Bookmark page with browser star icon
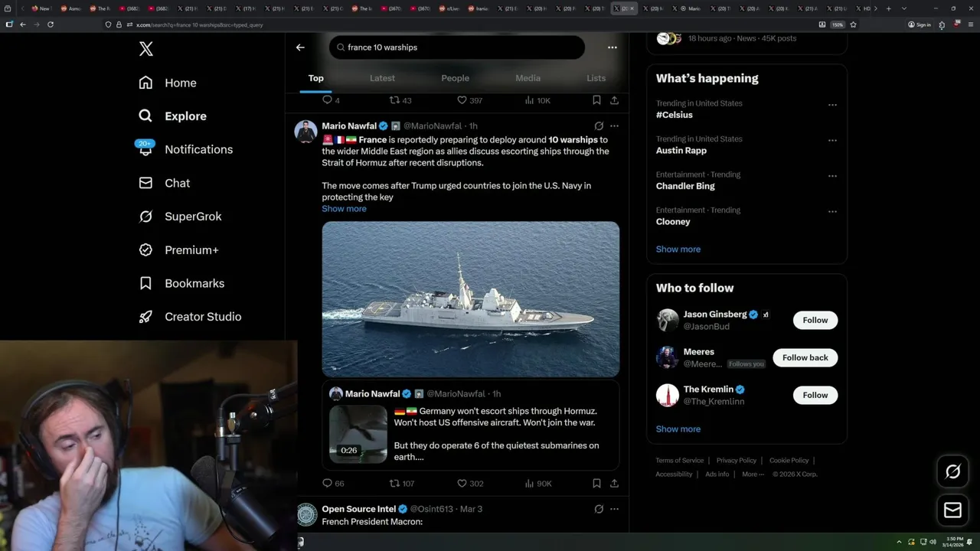The width and height of the screenshot is (980, 551). [x=853, y=24]
